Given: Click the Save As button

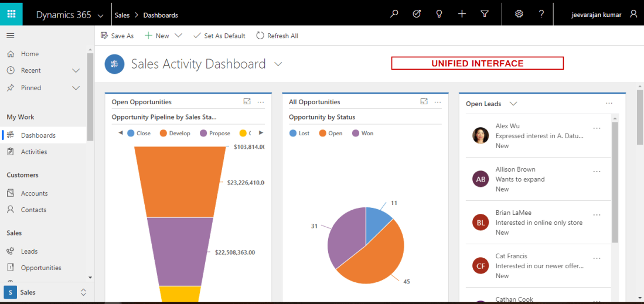Looking at the screenshot, I should point(117,36).
